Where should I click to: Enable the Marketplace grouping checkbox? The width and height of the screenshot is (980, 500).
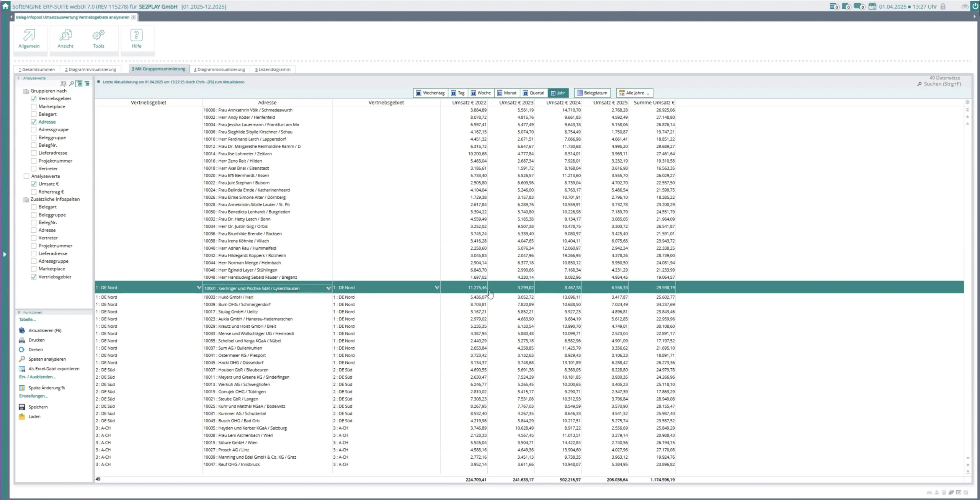tap(34, 106)
